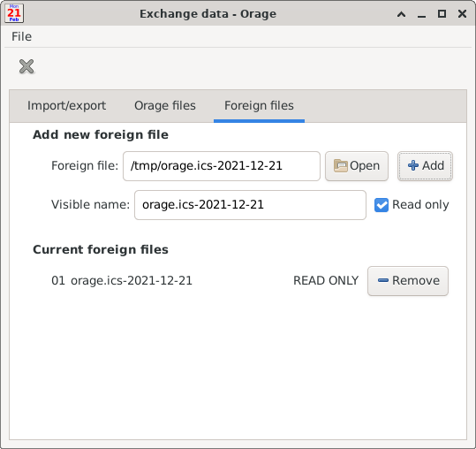Screen dimensions: 476x449
Task: Open file browser via folder Open button
Action: click(357, 166)
